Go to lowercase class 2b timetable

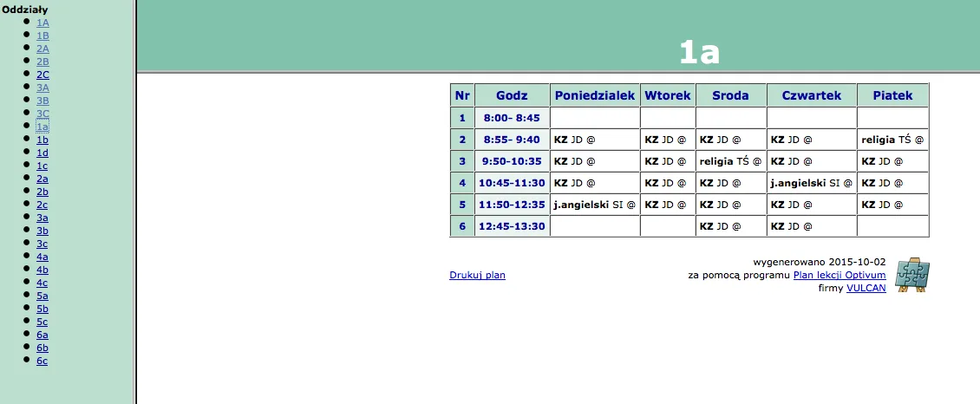[x=42, y=192]
